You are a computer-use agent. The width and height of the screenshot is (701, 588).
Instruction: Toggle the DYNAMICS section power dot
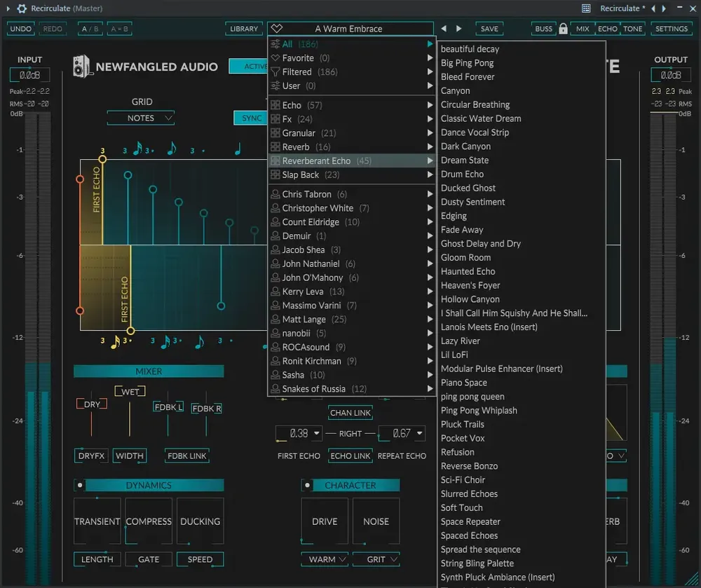click(x=80, y=485)
